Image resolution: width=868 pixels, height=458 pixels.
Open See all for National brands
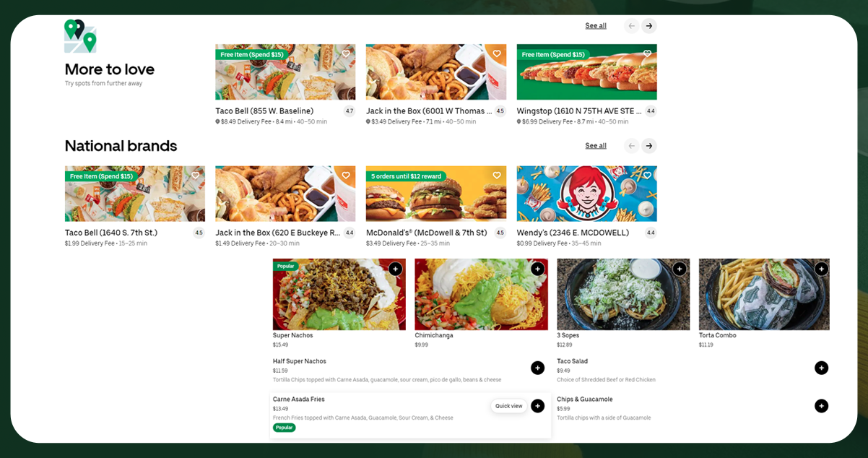pyautogui.click(x=596, y=146)
